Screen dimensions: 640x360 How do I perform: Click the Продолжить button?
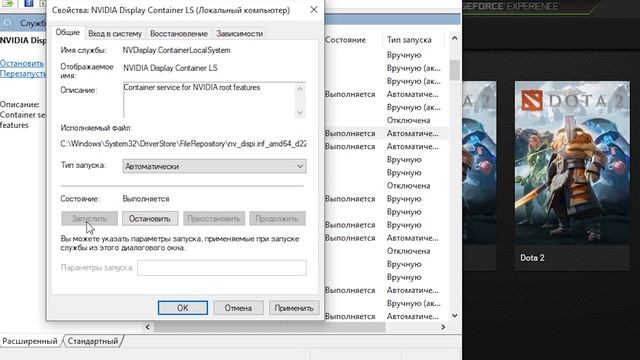pos(277,219)
